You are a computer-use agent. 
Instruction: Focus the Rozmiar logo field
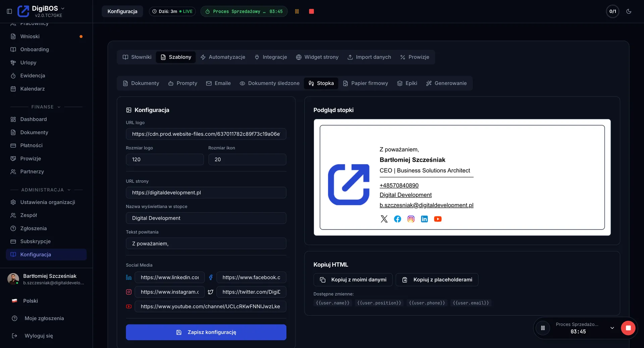[165, 159]
